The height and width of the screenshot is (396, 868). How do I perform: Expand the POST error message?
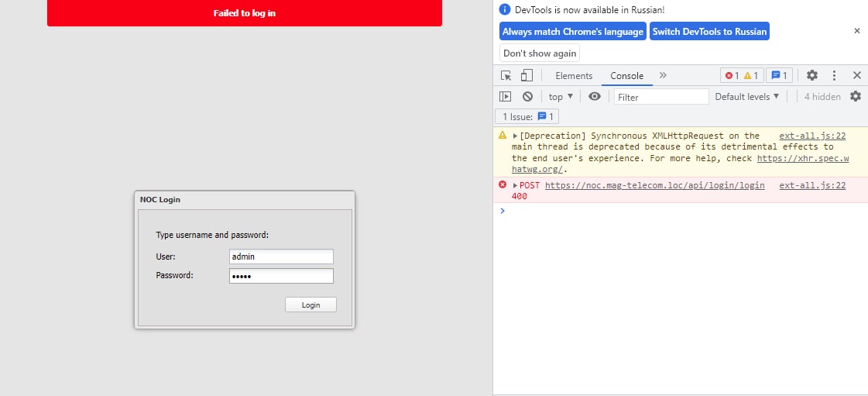click(516, 185)
